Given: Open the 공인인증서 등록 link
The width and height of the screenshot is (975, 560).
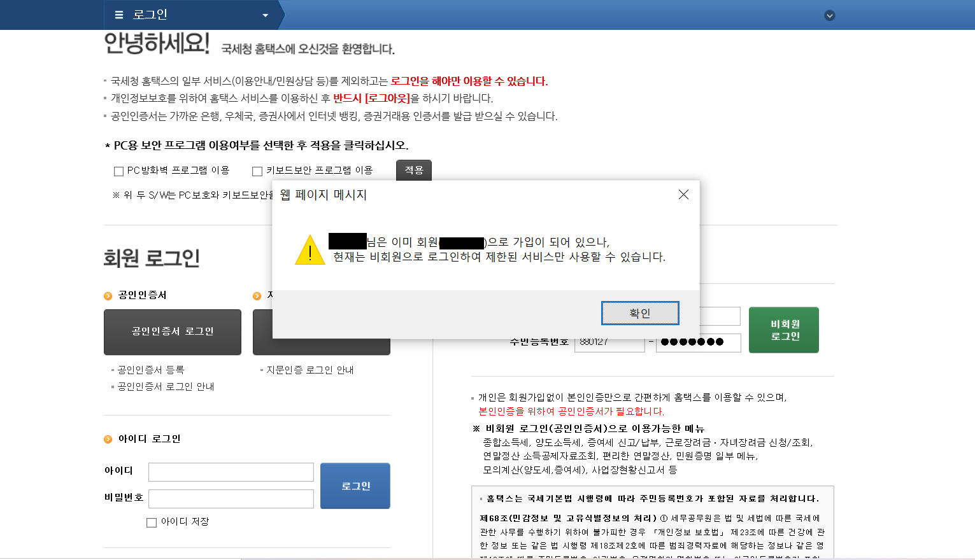Looking at the screenshot, I should coord(151,370).
